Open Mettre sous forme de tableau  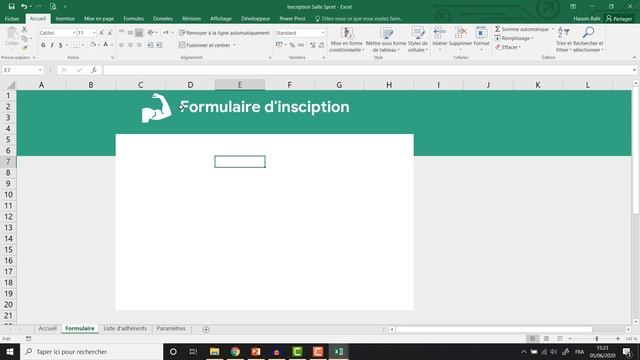(x=386, y=40)
